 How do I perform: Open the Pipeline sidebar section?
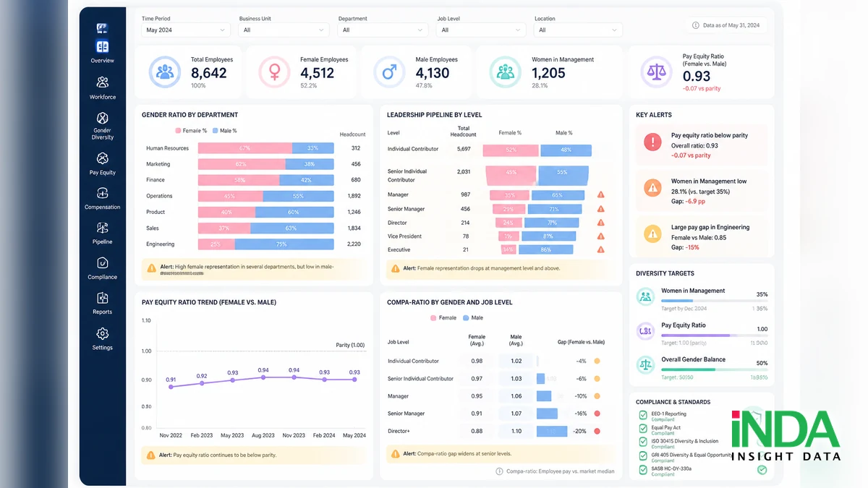[102, 233]
